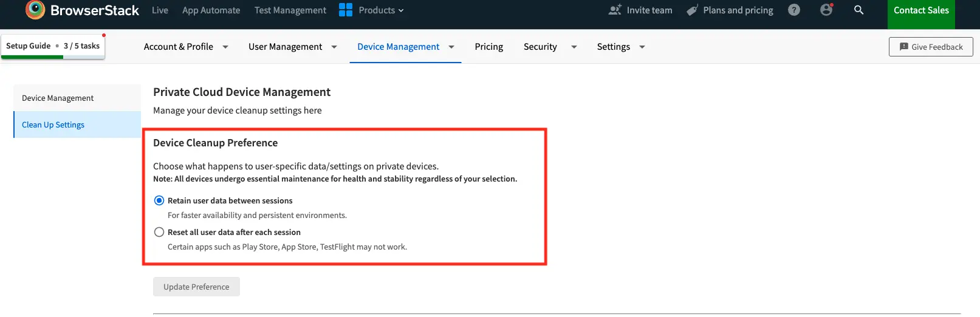Expand the Settings dropdown arrow
Image resolution: width=980 pixels, height=317 pixels.
pyautogui.click(x=642, y=47)
